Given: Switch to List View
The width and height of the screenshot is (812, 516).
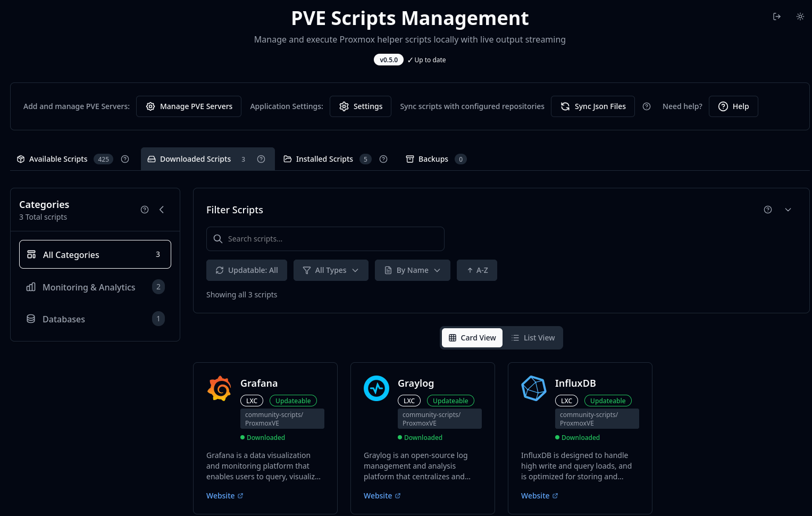Looking at the screenshot, I should point(533,338).
